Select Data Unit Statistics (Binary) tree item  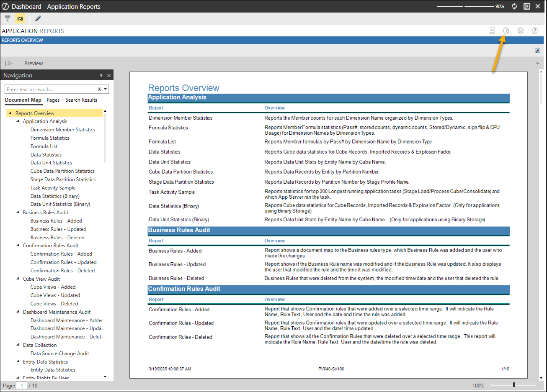(x=60, y=204)
